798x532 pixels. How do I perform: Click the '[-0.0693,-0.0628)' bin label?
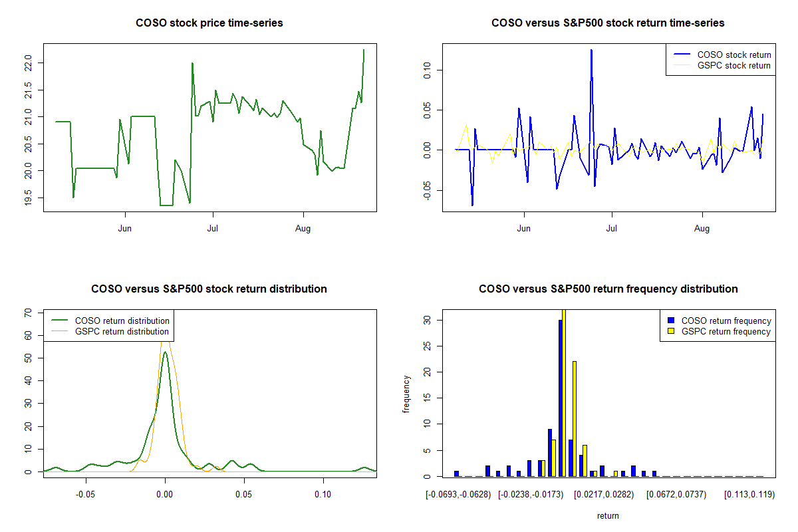point(458,495)
